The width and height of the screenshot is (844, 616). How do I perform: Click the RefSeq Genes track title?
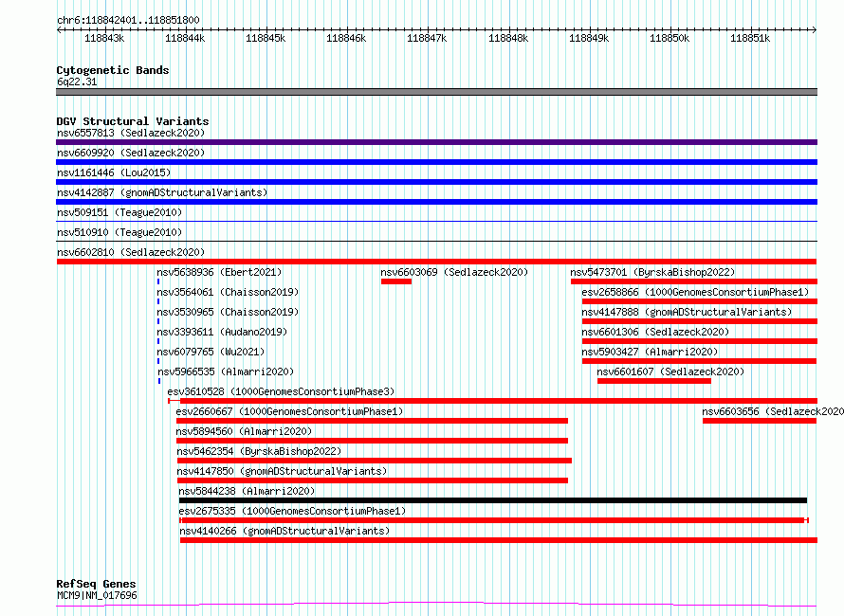(x=97, y=584)
